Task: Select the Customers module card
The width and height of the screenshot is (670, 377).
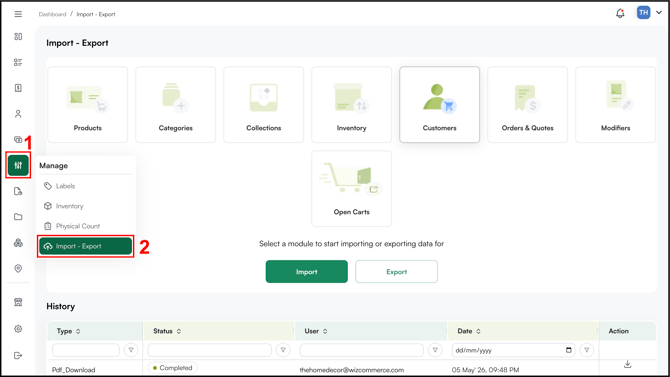Action: point(439,104)
